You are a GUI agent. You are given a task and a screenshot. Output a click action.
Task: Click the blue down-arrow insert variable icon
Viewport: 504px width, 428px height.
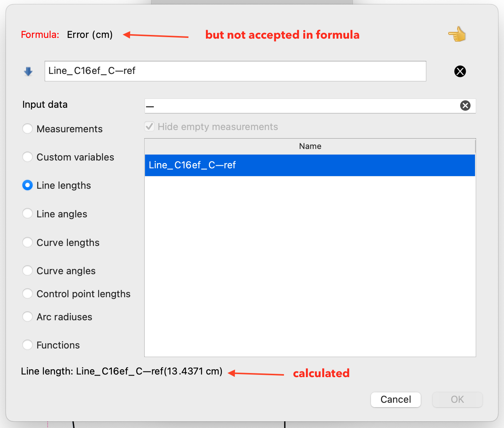coord(28,71)
